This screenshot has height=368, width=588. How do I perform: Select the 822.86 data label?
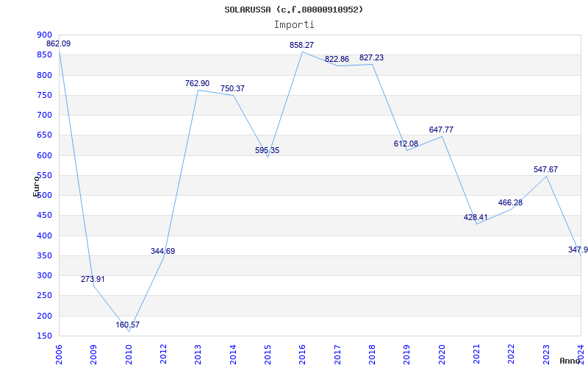click(337, 59)
